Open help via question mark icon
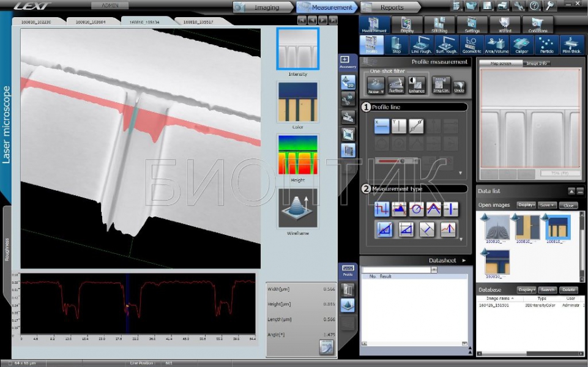Screen dimensions: 588x367 [x=534, y=6]
